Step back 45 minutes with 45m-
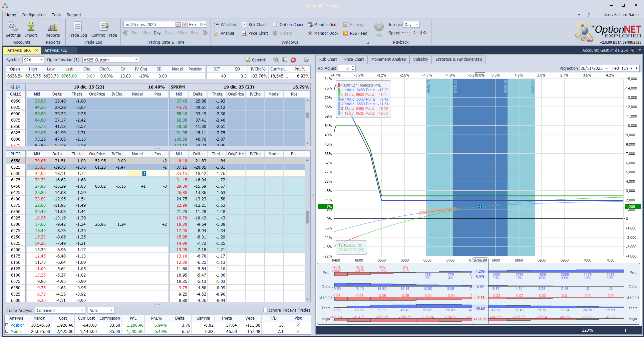Screen dimensions: 644x337 coord(146,33)
